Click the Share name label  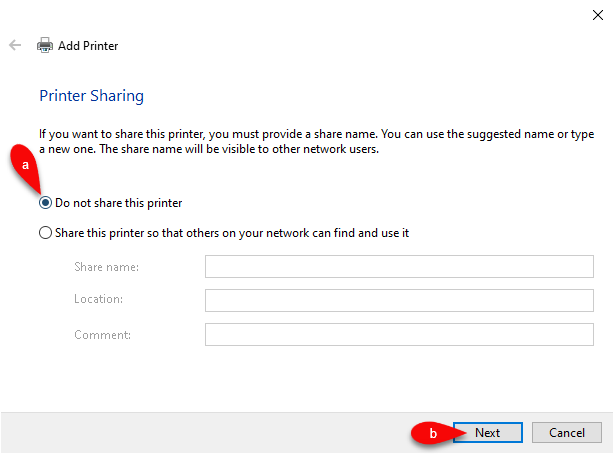(x=107, y=267)
